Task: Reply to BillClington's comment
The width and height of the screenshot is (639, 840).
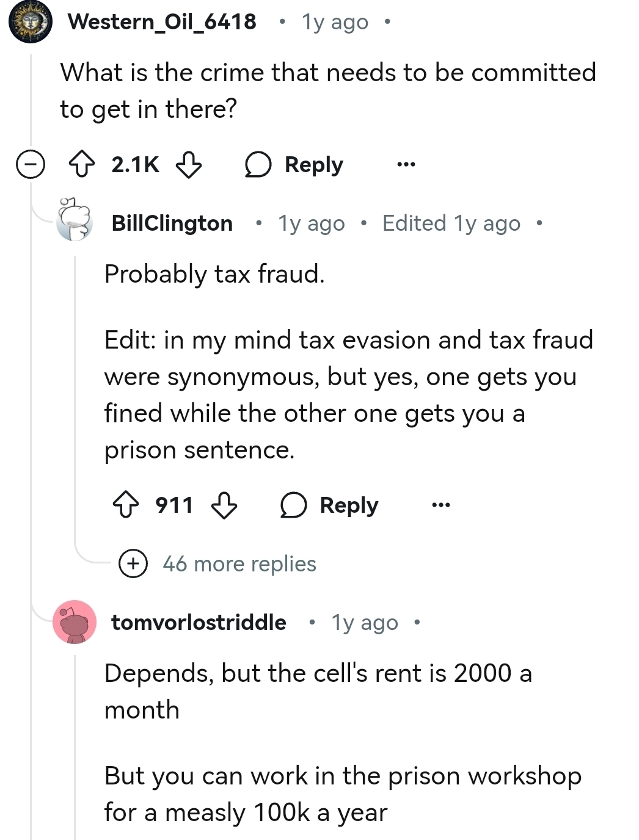Action: (349, 505)
